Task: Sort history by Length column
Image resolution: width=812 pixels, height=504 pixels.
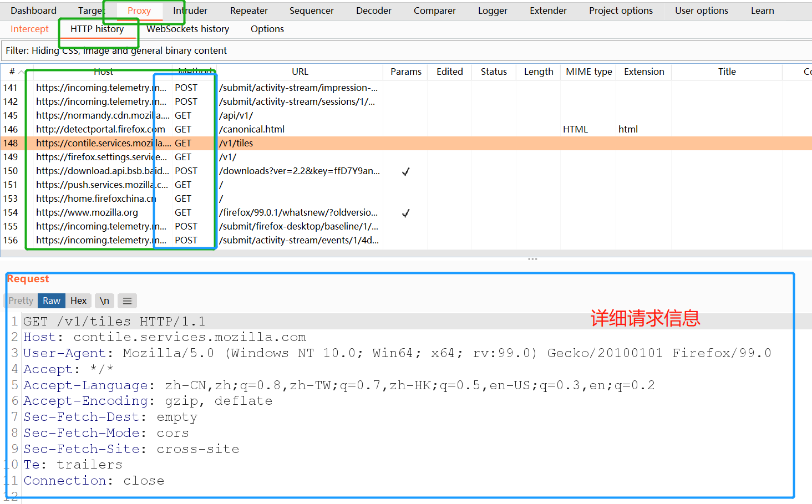Action: point(539,72)
